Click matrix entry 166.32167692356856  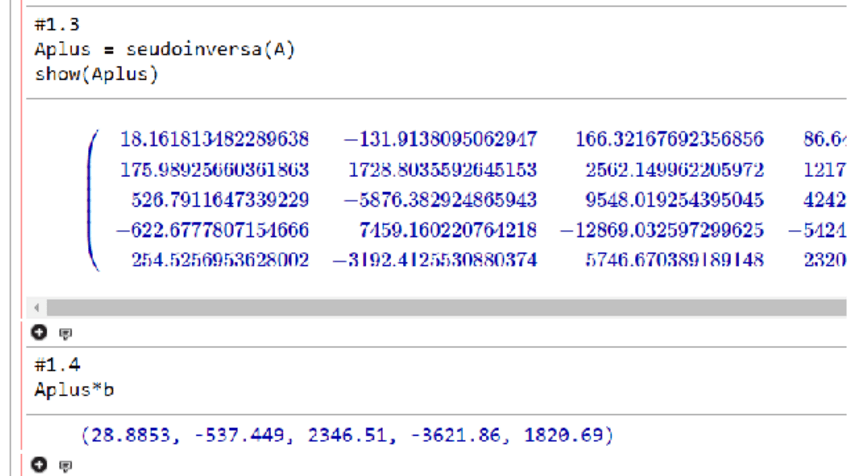pyautogui.click(x=669, y=138)
